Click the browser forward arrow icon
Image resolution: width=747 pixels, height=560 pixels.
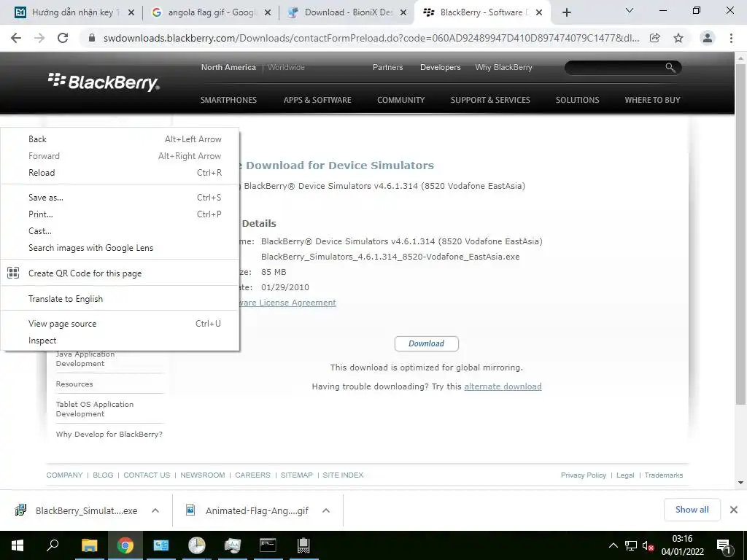tap(39, 38)
